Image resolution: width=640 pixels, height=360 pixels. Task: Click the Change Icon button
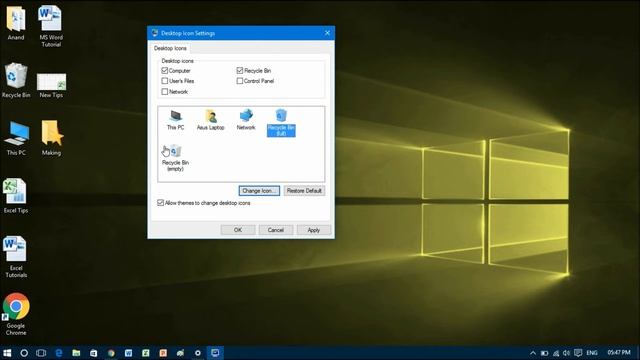tap(259, 191)
